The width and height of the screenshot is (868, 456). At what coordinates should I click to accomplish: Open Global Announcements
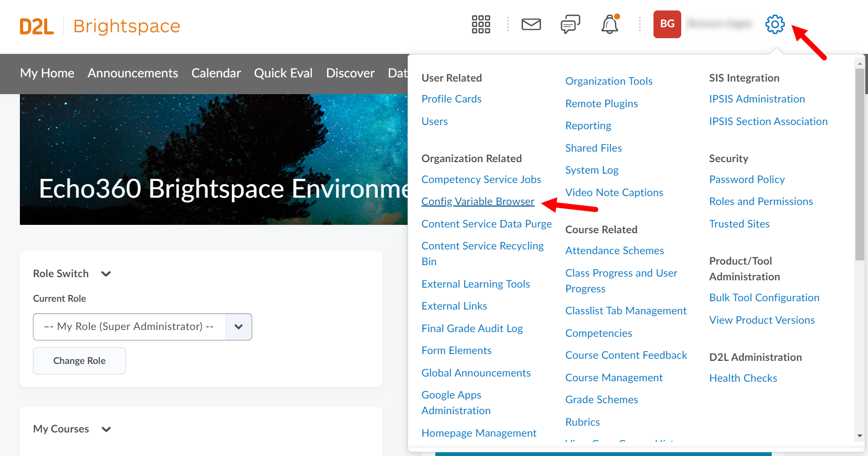(476, 373)
